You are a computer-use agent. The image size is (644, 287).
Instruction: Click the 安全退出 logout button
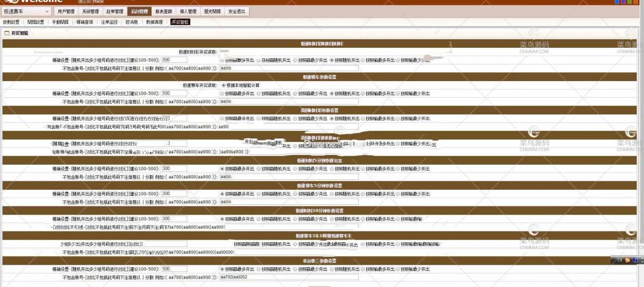pos(236,11)
